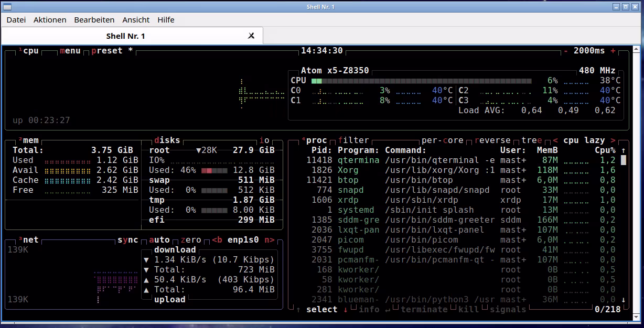Click net zero totals option
The width and height of the screenshot is (644, 328).
pos(191,240)
